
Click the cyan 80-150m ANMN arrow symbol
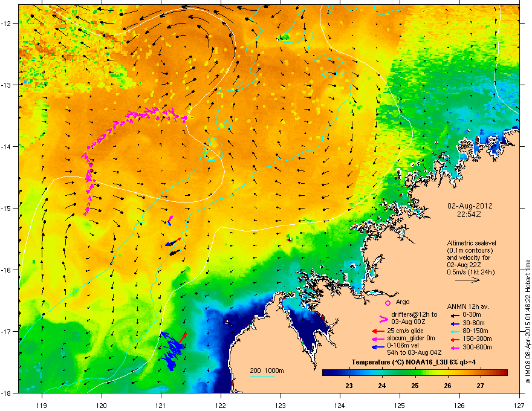click(455, 331)
